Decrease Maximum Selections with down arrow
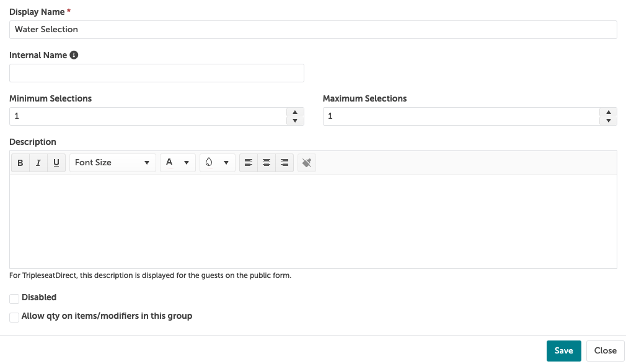The height and width of the screenshot is (364, 626). tap(609, 120)
